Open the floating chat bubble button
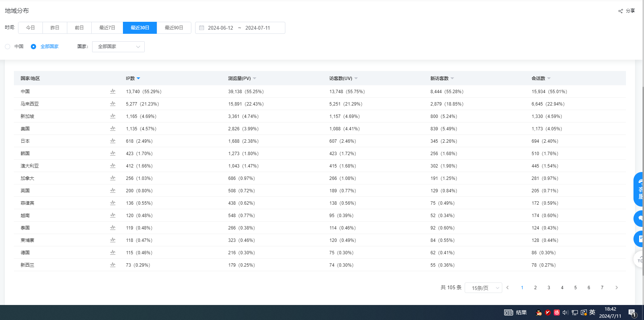This screenshot has height=320, width=644. 639,219
